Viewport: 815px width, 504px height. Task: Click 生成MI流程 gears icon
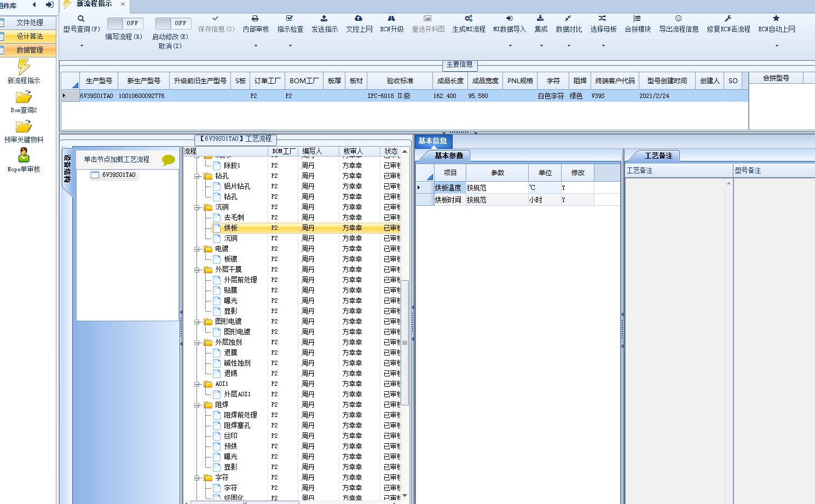tap(469, 19)
